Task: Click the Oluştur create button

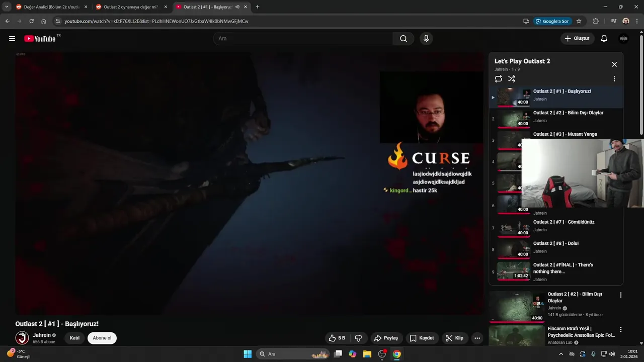Action: [x=577, y=38]
